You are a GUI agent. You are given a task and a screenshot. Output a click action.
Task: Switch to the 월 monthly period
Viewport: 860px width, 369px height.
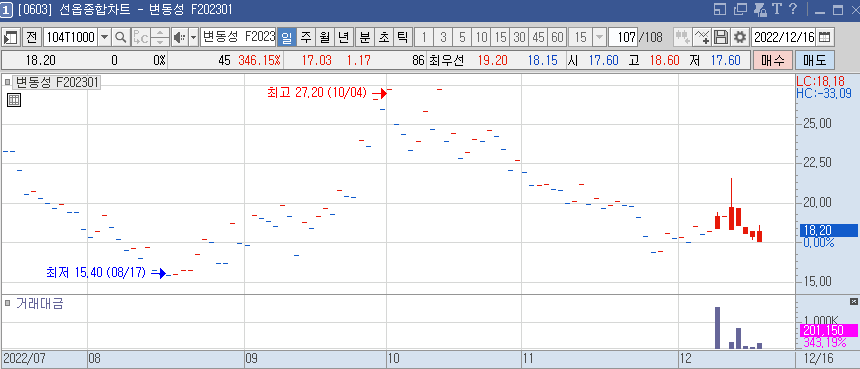(325, 37)
